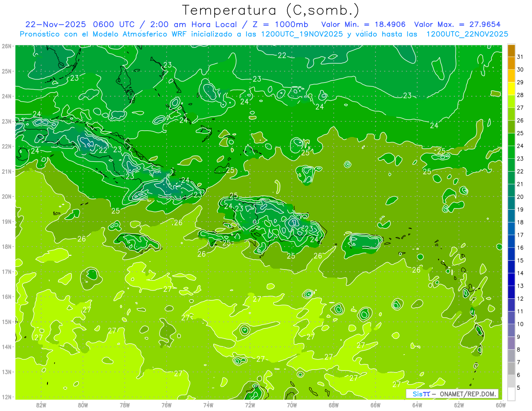The image size is (532, 411).
Task: Select the dark blue colorbar swatch between 13 and 14
Action: 511,279
